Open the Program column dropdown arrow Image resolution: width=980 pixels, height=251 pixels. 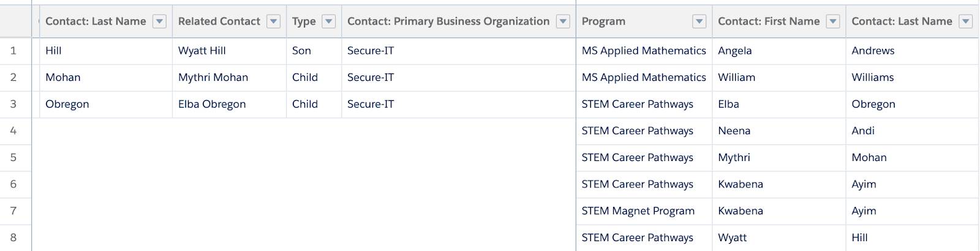coord(699,21)
